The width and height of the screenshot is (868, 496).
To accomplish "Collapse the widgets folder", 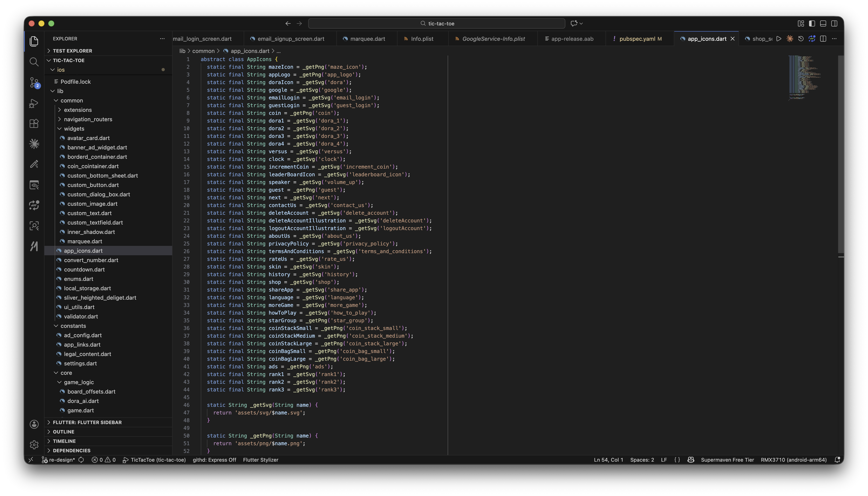I will (x=108, y=129).
